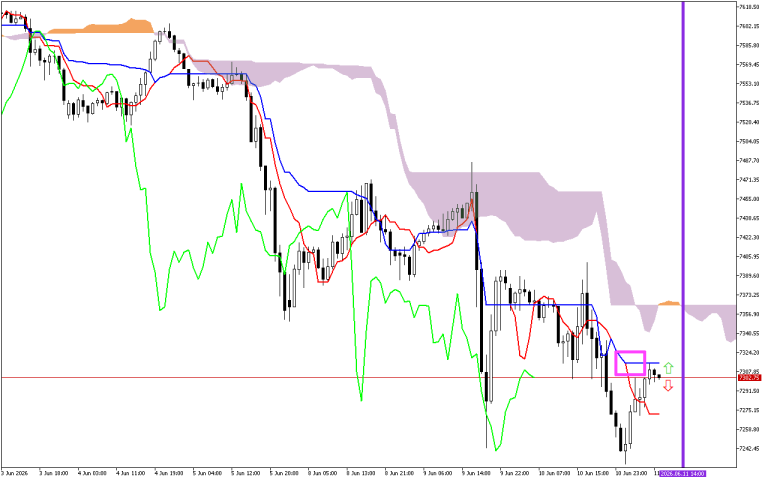Click the 7389.60 price axis label
Image resolution: width=768 pixels, height=480 pixels.
749,276
